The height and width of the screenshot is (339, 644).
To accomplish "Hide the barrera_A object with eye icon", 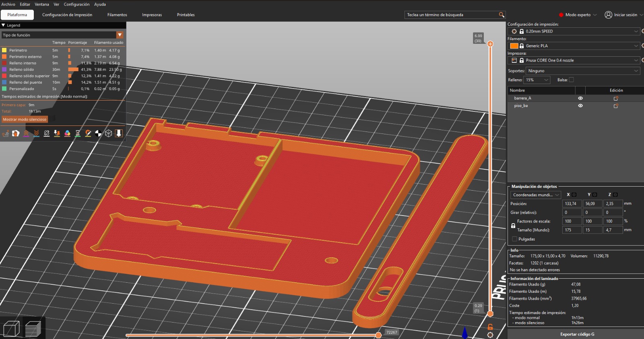I will (x=580, y=98).
